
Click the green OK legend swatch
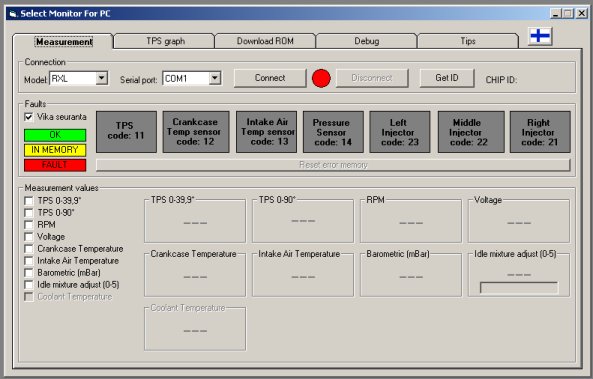(x=55, y=135)
